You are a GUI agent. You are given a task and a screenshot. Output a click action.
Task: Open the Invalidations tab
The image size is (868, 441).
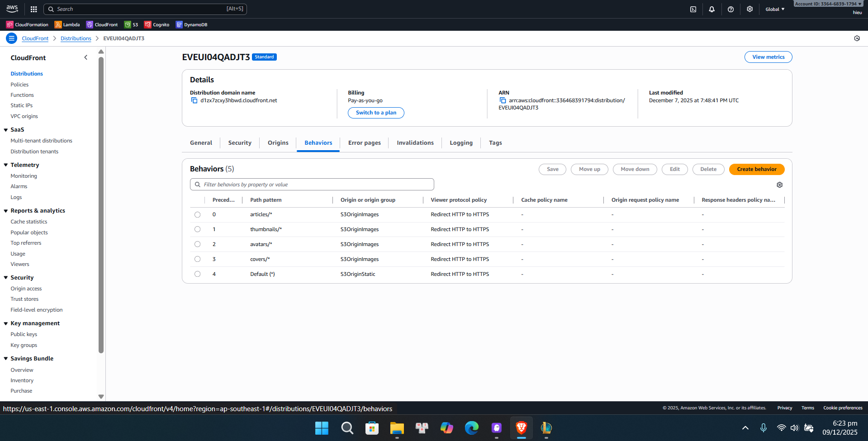tap(415, 142)
